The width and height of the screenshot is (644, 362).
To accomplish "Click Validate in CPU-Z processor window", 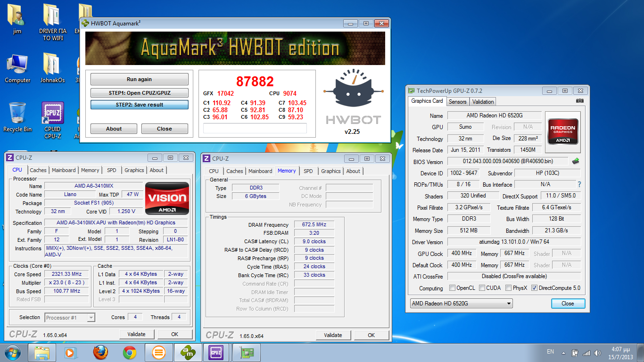I will (x=136, y=334).
